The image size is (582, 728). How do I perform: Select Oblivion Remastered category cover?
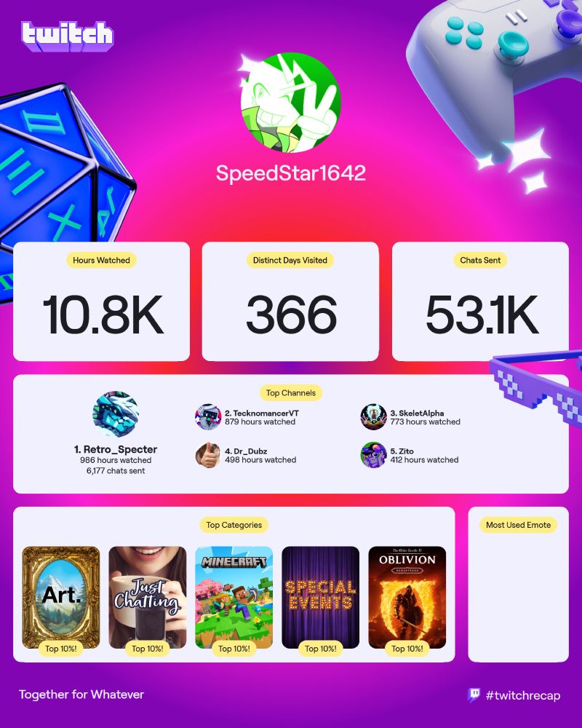click(407, 598)
